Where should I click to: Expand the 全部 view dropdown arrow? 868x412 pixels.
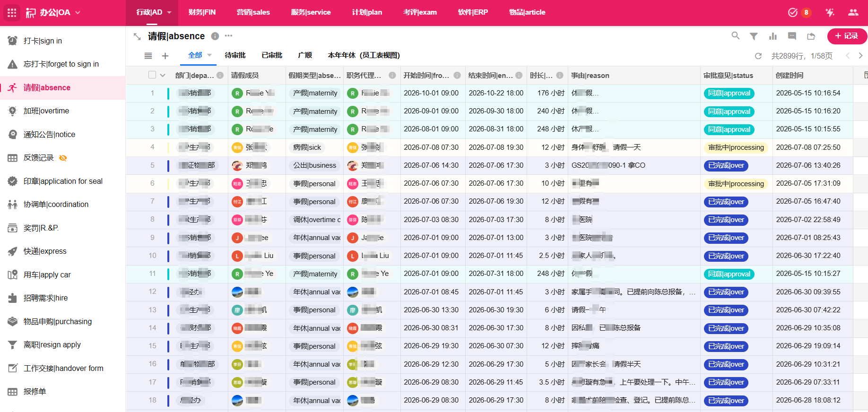tap(209, 55)
